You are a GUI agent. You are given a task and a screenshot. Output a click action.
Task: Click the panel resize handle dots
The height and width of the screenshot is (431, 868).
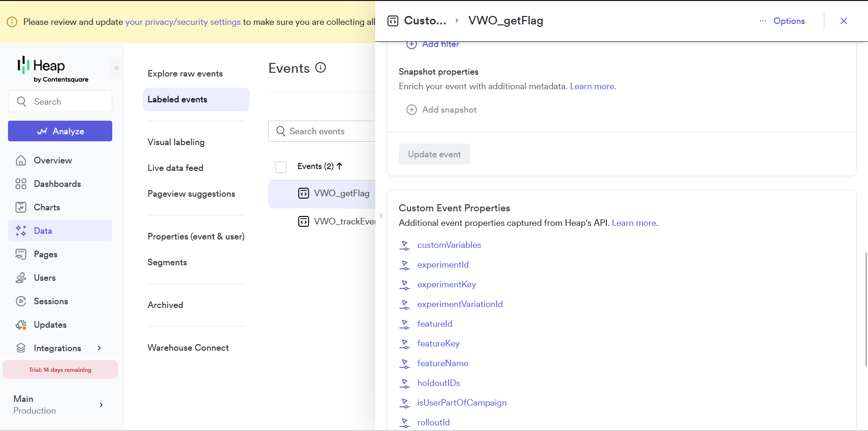click(381, 216)
